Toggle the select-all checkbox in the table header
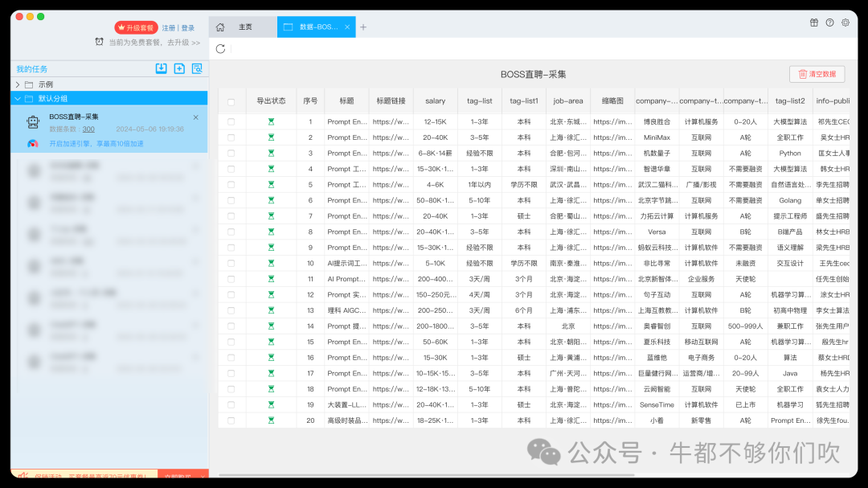The width and height of the screenshot is (868, 488). pos(231,102)
